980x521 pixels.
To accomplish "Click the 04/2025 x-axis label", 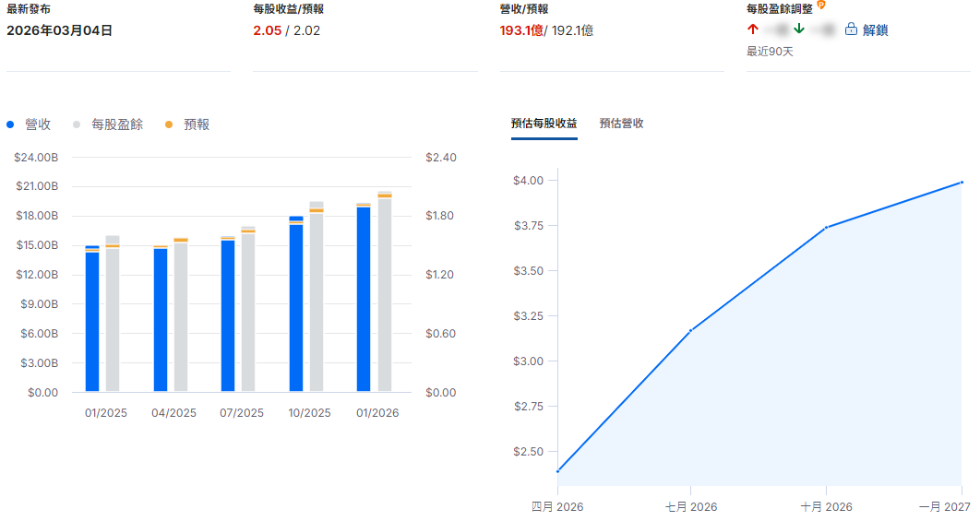I will click(x=173, y=413).
